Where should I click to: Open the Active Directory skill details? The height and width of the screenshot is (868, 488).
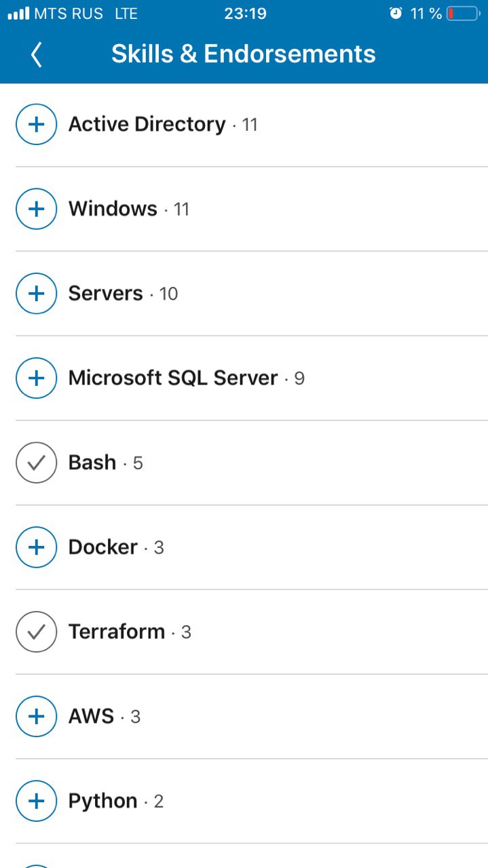(147, 124)
